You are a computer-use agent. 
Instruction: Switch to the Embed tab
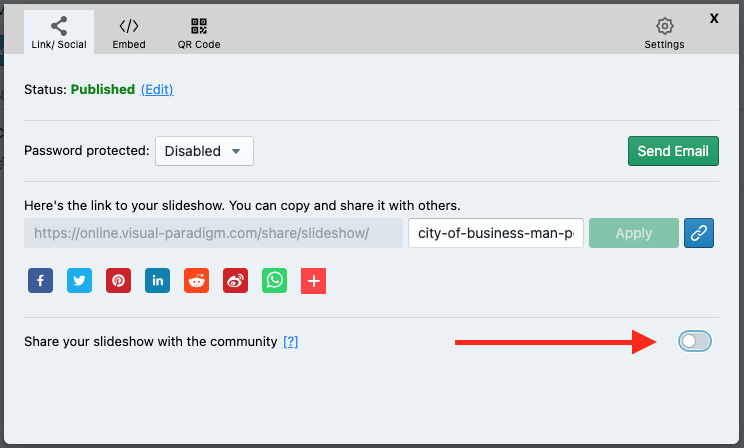point(128,33)
